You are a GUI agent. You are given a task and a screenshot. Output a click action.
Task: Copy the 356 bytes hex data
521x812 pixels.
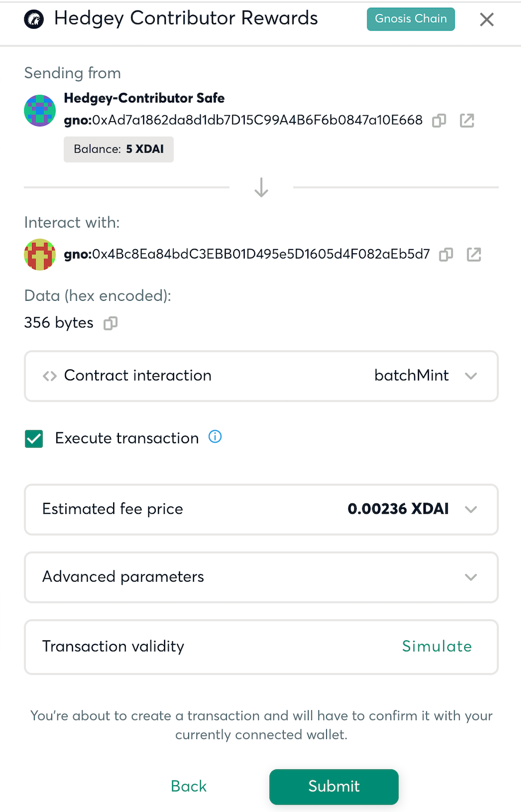(111, 323)
